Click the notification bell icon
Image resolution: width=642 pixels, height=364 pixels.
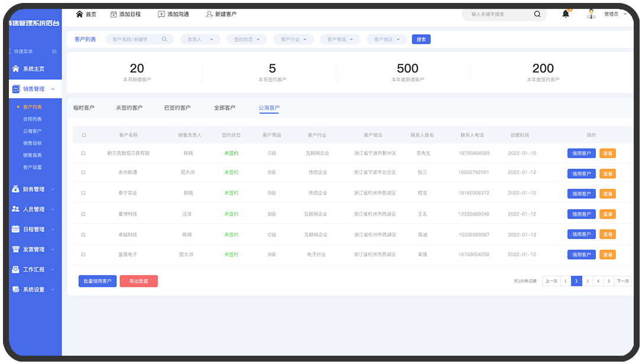566,14
